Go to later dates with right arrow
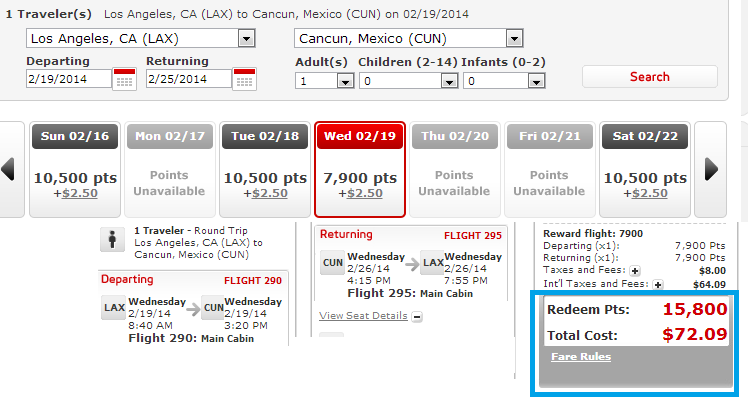The image size is (748, 402). pyautogui.click(x=711, y=170)
